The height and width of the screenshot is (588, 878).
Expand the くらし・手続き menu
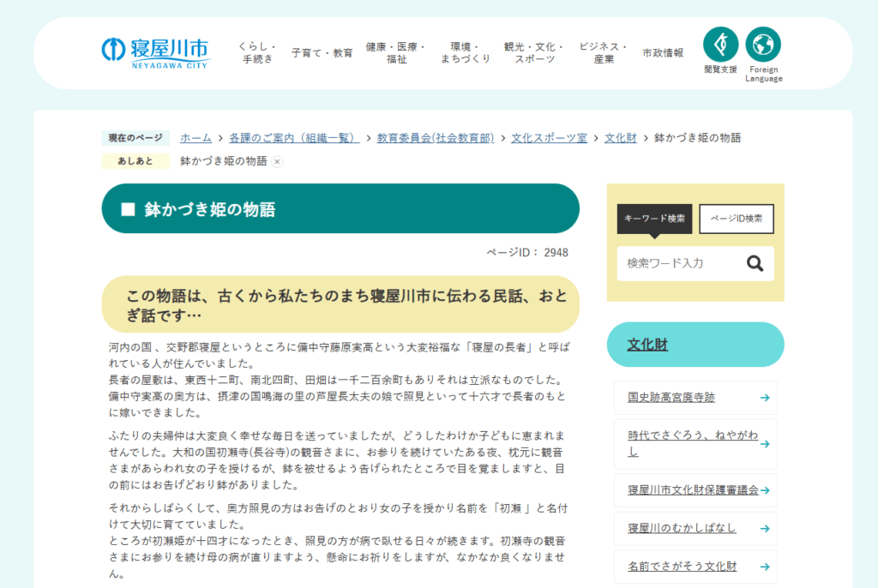(x=257, y=52)
